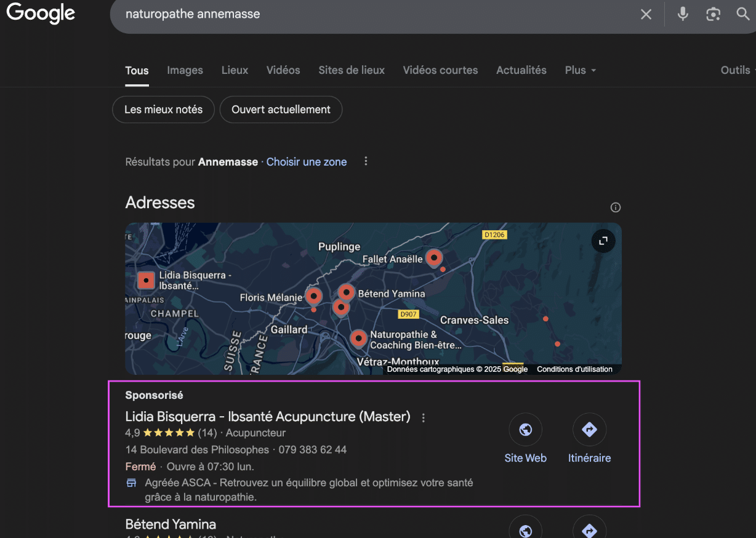The width and height of the screenshot is (756, 538).
Task: Expand the Plus dropdown menu
Action: [x=581, y=70]
